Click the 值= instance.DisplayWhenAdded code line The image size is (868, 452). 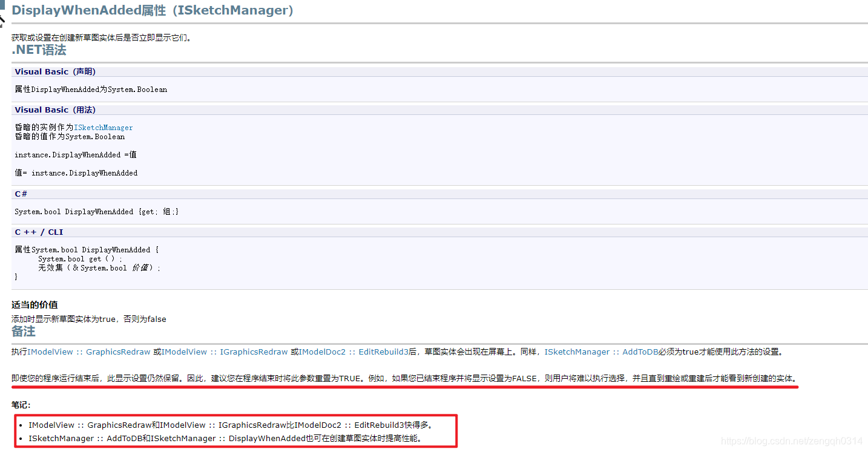pos(76,173)
